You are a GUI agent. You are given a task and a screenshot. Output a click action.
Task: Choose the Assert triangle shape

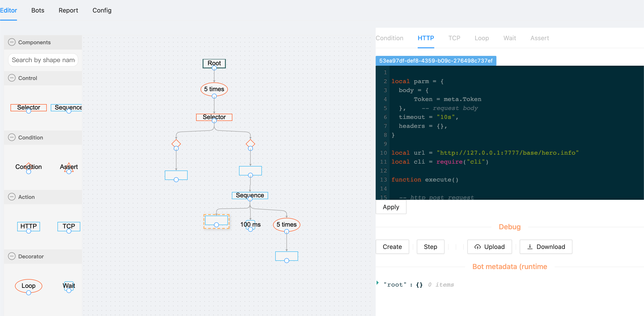(69, 167)
